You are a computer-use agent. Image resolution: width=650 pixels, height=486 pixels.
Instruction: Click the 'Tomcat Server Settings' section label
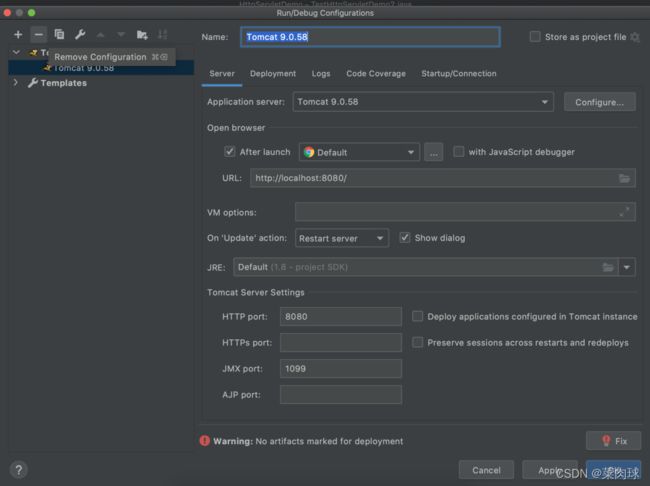tap(256, 292)
